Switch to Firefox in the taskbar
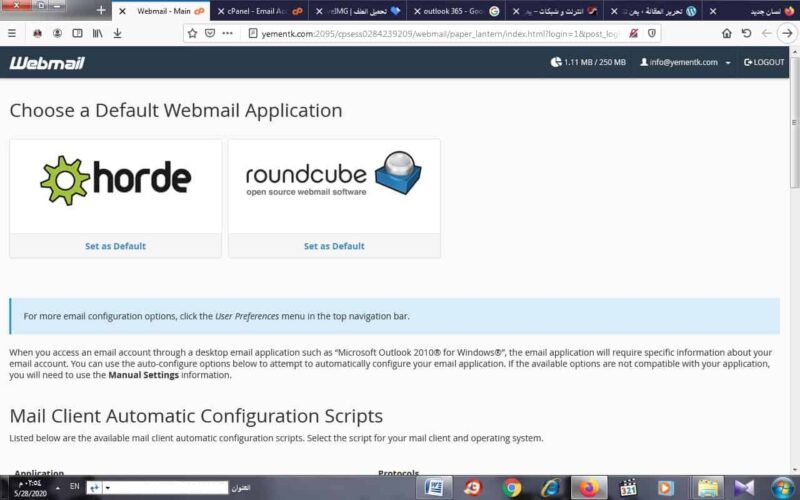 coord(589,488)
